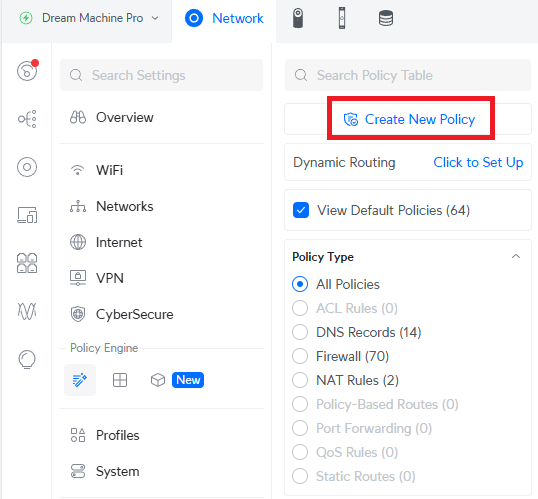
Task: Open the Topology icon in sidebar
Action: [27, 119]
